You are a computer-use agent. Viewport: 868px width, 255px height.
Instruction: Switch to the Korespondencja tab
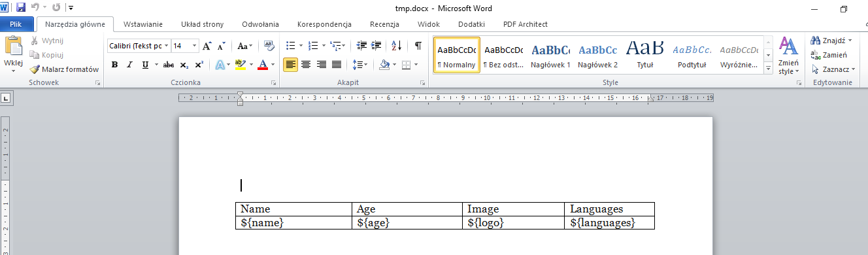(x=324, y=24)
